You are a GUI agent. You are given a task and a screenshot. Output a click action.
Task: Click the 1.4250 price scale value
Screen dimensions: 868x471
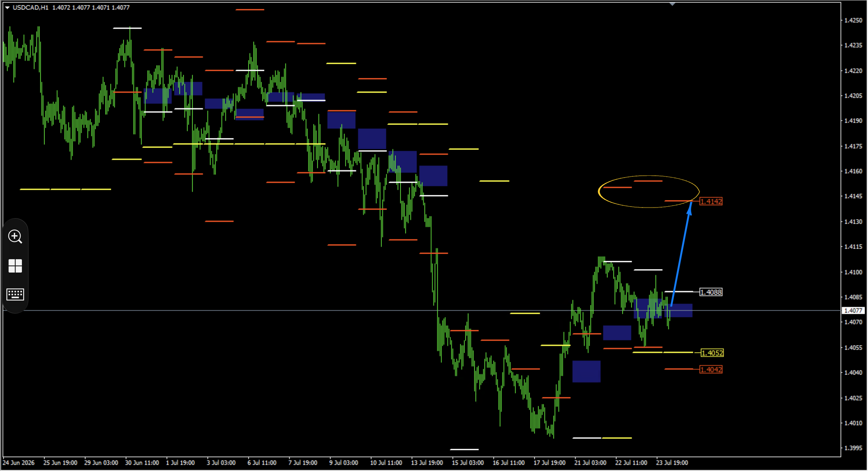(x=853, y=20)
